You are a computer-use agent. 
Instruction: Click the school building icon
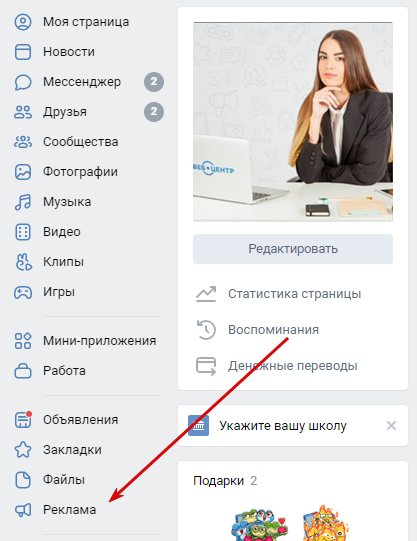click(198, 426)
